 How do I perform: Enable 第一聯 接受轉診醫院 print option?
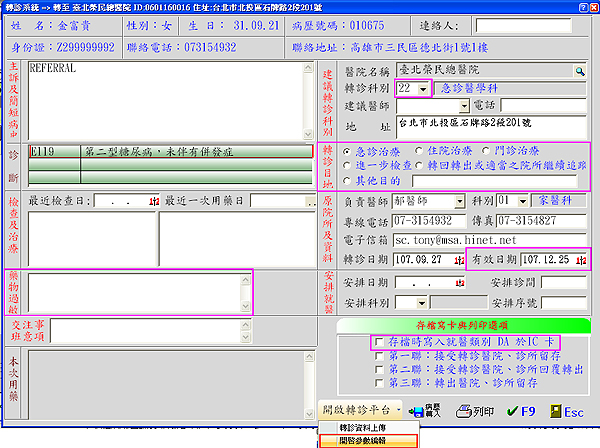[378, 356]
